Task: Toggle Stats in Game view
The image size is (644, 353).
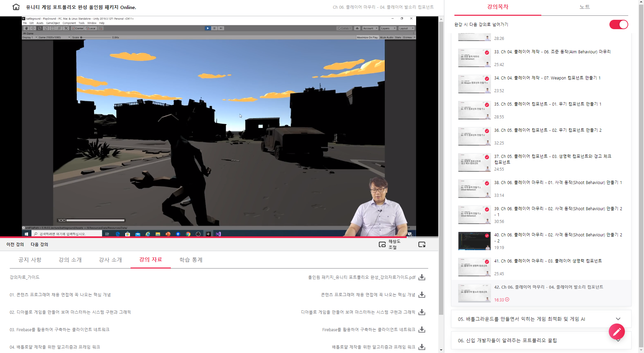Action: pyautogui.click(x=398, y=38)
